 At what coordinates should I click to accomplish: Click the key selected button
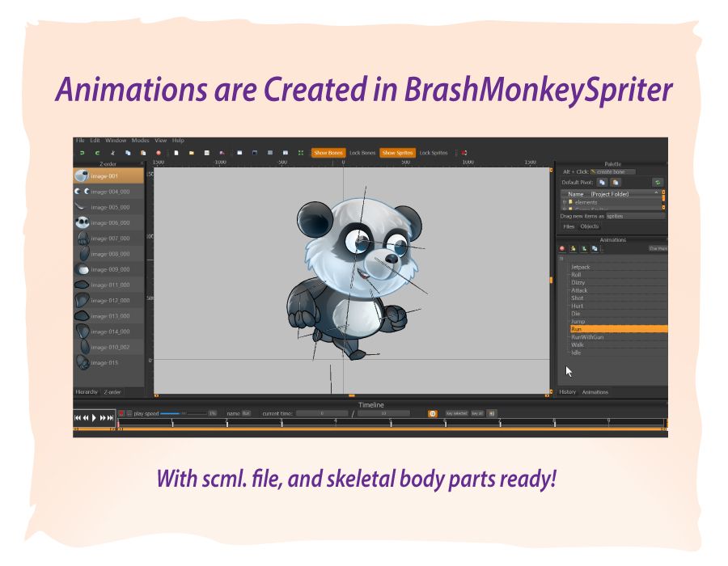pos(457,413)
